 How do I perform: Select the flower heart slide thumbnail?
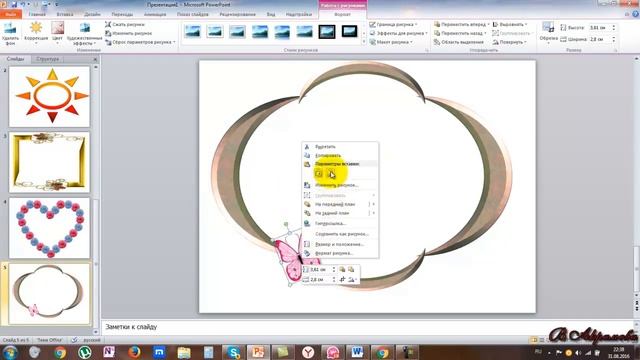point(49,228)
